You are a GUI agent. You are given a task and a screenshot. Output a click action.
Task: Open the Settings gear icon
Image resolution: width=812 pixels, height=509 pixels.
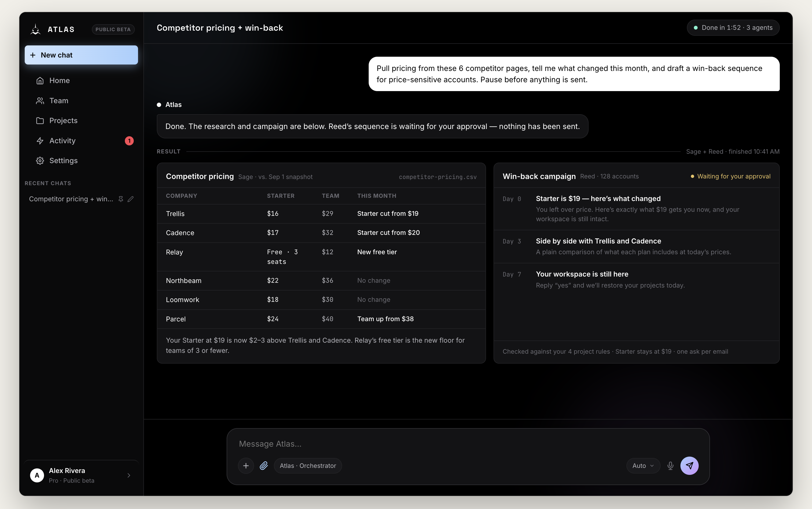(40, 161)
